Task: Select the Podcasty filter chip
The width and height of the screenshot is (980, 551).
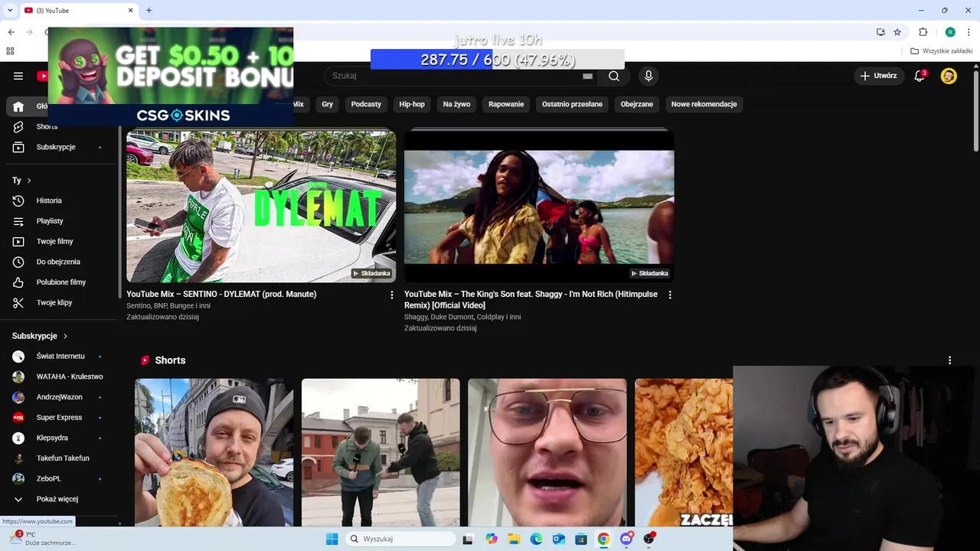Action: (366, 104)
